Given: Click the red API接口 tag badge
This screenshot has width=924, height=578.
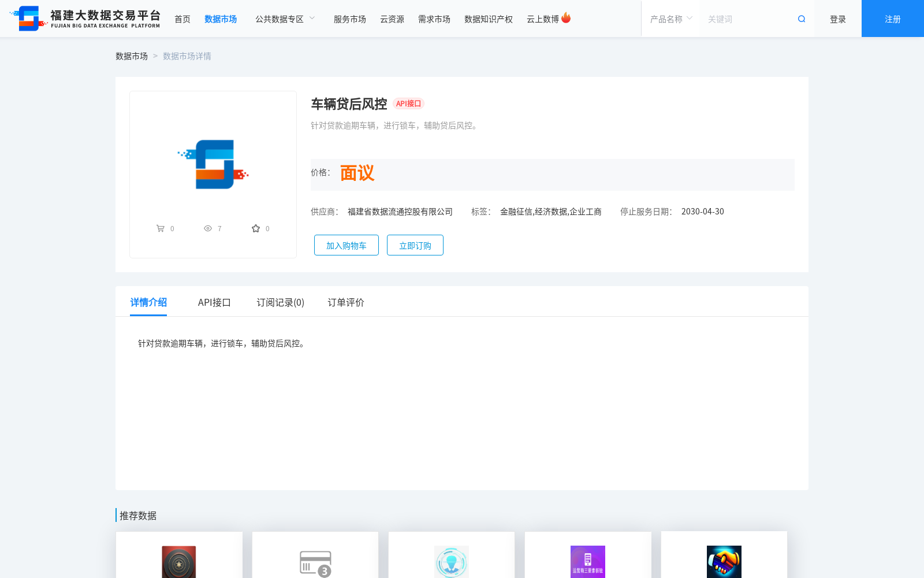Looking at the screenshot, I should point(408,103).
